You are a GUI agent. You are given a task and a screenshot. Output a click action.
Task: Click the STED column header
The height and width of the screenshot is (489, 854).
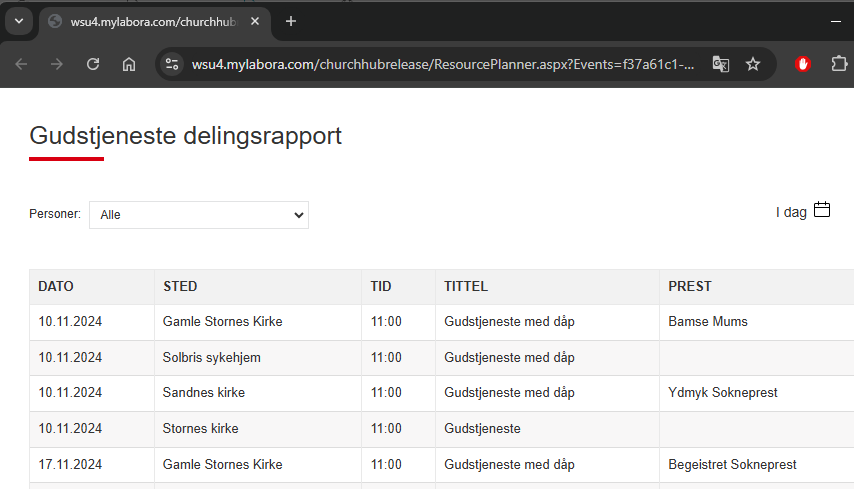180,286
